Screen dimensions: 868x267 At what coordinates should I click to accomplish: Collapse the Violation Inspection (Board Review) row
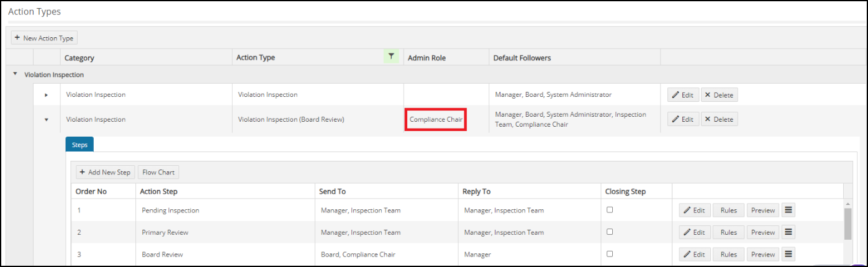click(46, 119)
